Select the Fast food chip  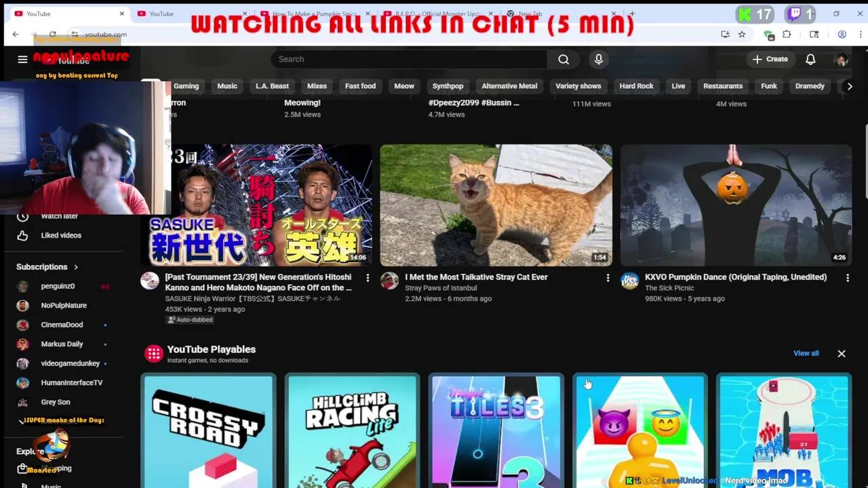click(360, 86)
